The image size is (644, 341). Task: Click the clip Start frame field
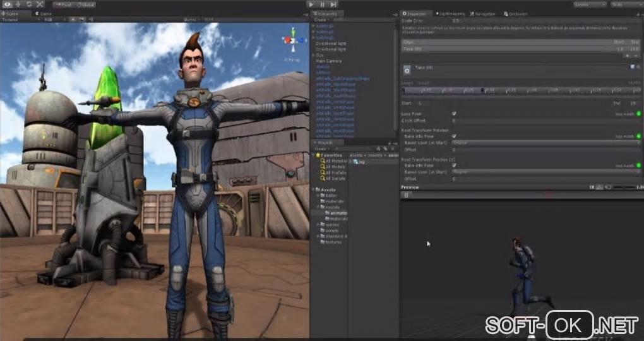point(424,104)
